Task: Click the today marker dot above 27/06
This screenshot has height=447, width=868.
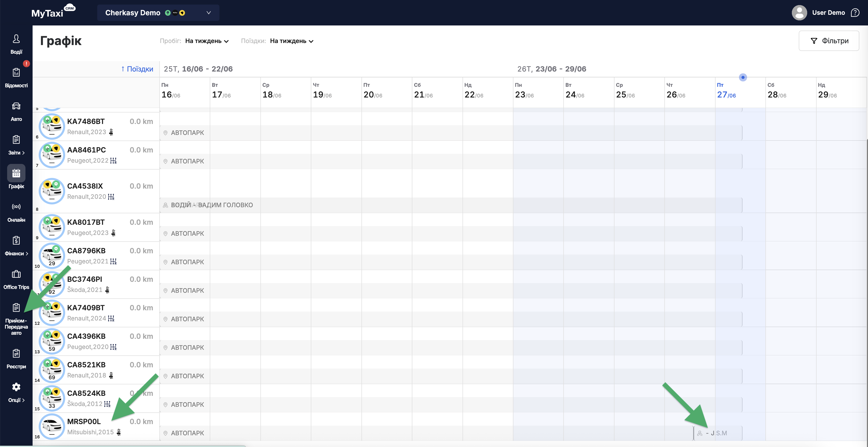Action: point(743,77)
